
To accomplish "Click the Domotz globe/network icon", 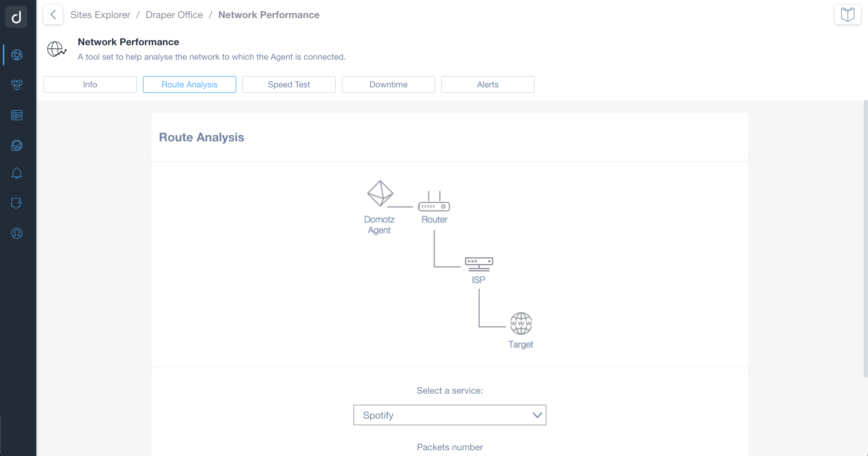I will click(x=17, y=54).
